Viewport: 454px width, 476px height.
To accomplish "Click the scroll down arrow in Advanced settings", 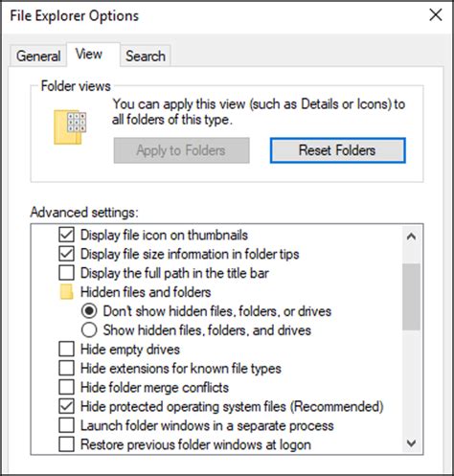I will pos(411,443).
